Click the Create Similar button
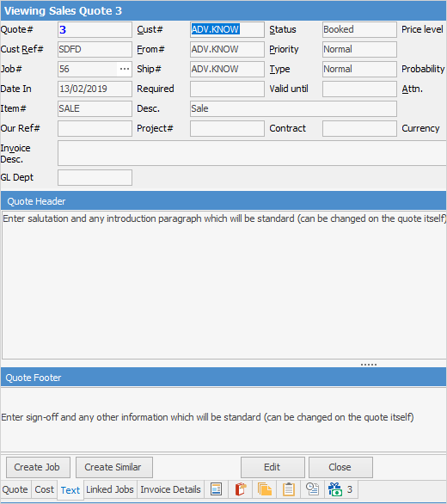The image size is (447, 504). (113, 467)
